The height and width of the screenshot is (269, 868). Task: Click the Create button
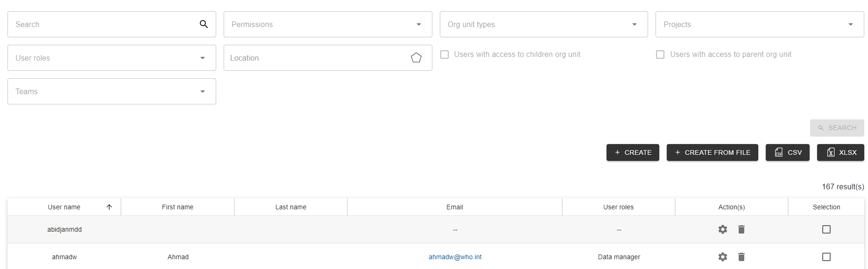coord(633,152)
